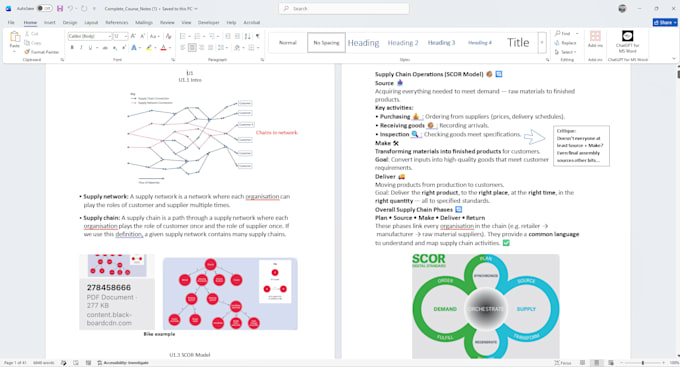The image size is (680, 367).
Task: Switch to the Design tab
Action: coord(70,22)
